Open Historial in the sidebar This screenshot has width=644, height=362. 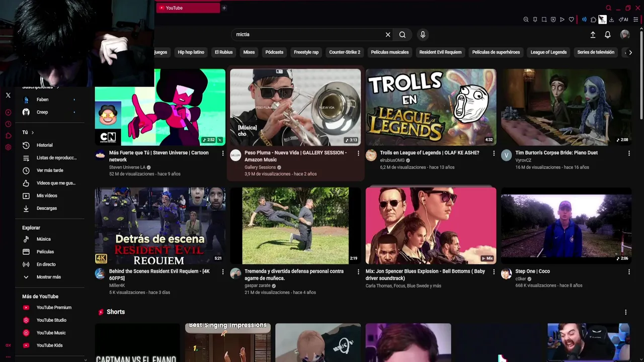pos(44,145)
